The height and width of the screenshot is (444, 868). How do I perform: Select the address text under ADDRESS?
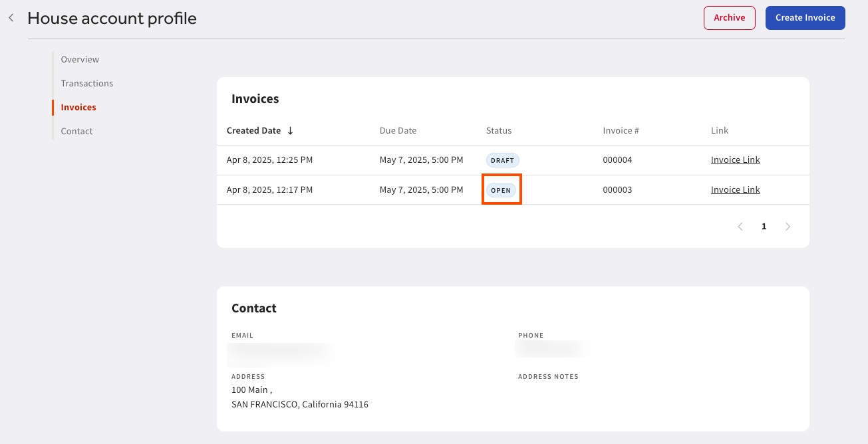tap(299, 397)
